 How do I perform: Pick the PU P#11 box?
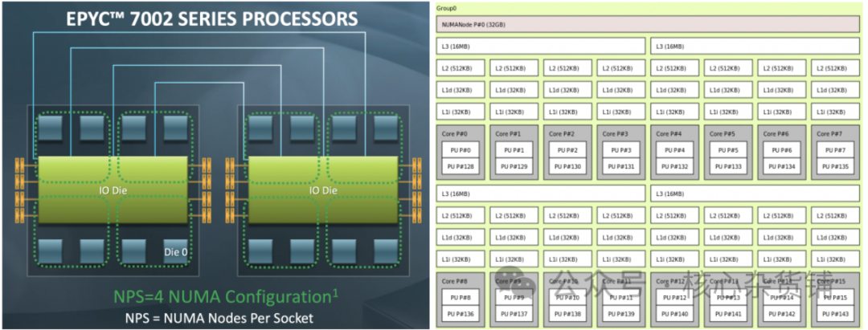coord(621,297)
